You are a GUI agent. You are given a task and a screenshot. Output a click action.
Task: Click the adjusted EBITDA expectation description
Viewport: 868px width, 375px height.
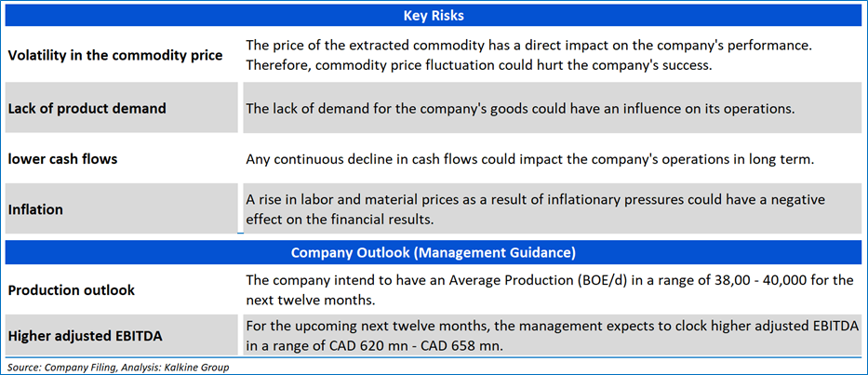(x=553, y=335)
